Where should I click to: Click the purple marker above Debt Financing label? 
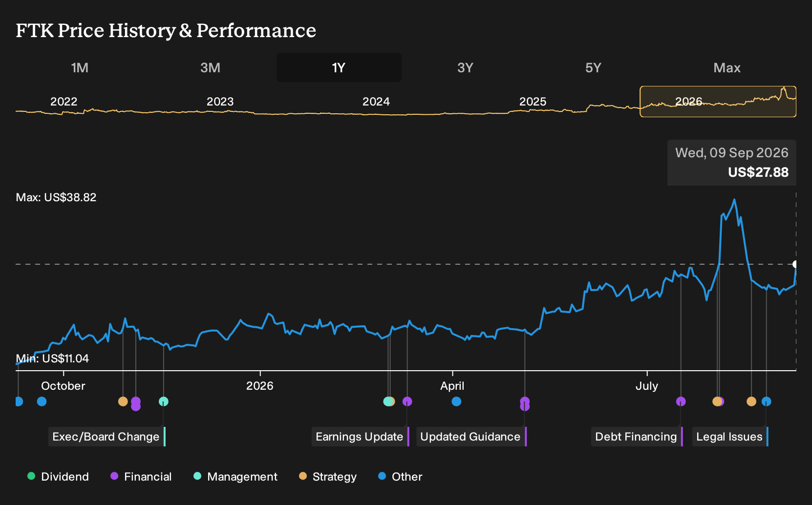click(681, 401)
